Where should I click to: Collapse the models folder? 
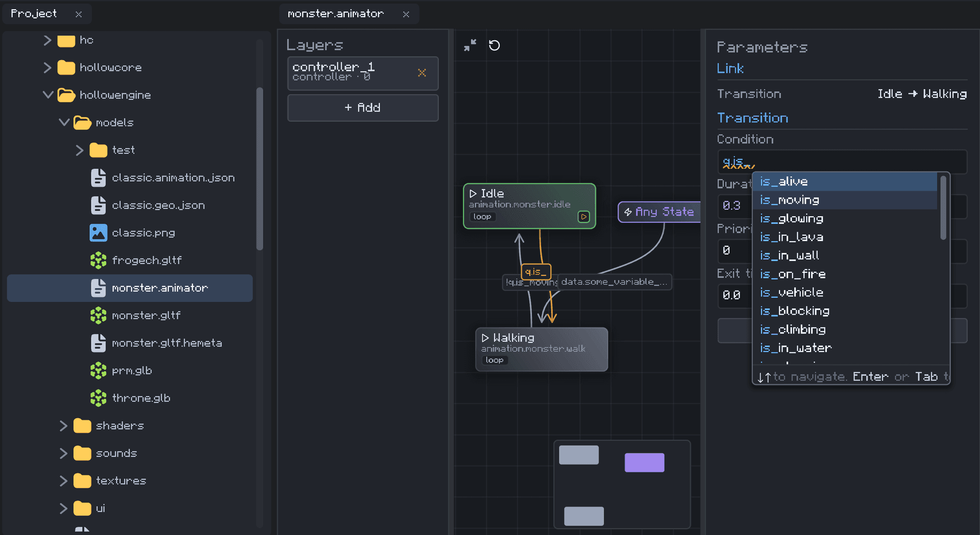64,122
